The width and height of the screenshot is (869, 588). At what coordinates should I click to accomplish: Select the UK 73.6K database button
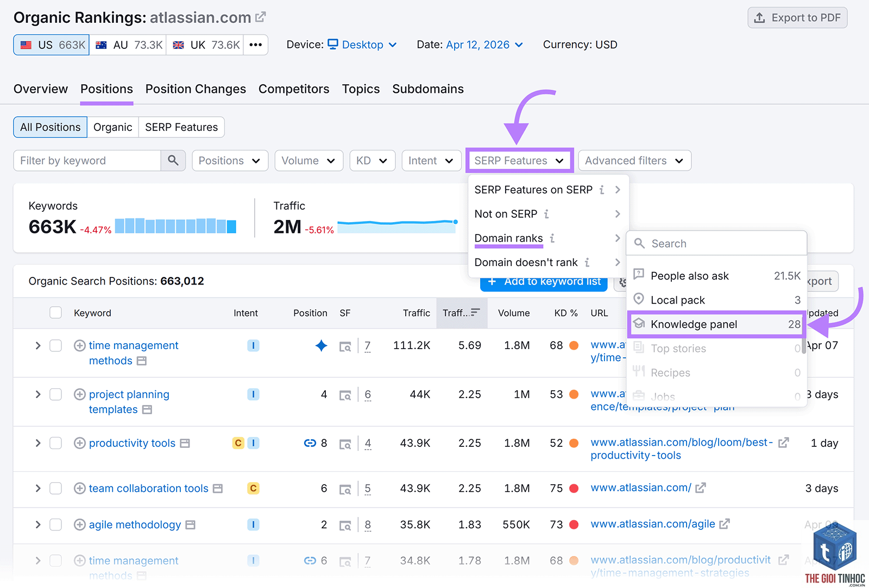(205, 45)
